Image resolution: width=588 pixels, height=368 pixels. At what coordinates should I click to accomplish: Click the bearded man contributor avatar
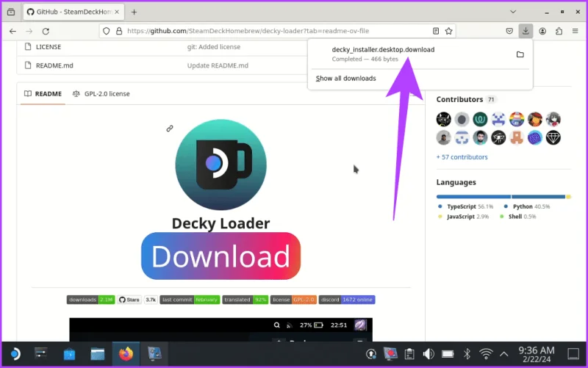[480, 138]
